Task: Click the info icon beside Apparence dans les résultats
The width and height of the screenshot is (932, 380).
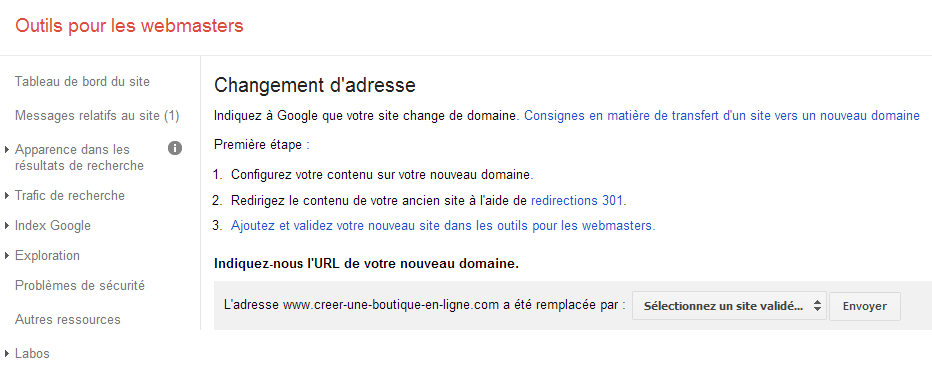Action: [x=175, y=149]
